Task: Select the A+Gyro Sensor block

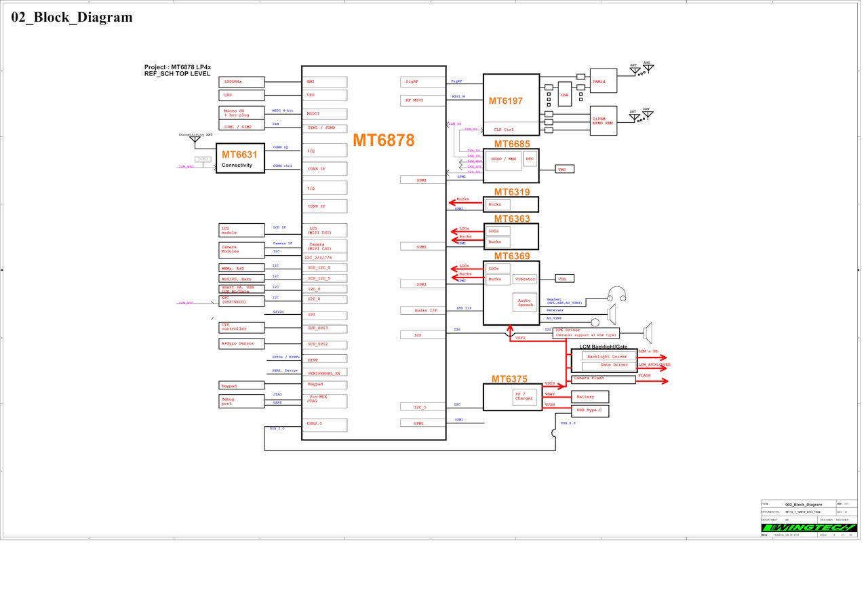Action: 241,343
